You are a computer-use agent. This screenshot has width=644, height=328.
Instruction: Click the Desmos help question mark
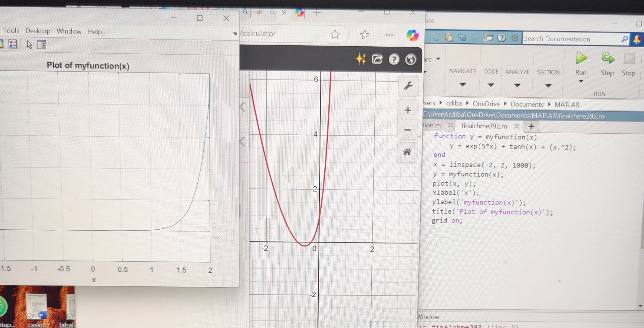coord(394,60)
